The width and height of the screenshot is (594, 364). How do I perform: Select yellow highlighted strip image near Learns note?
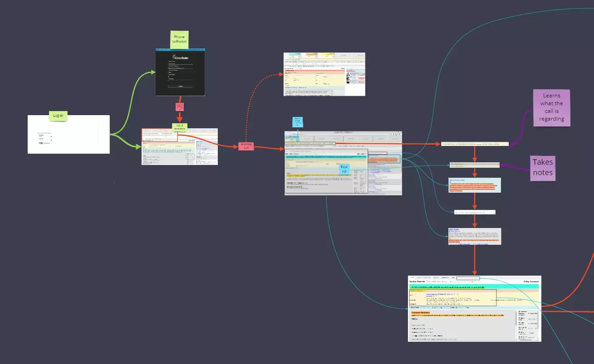[x=475, y=144]
